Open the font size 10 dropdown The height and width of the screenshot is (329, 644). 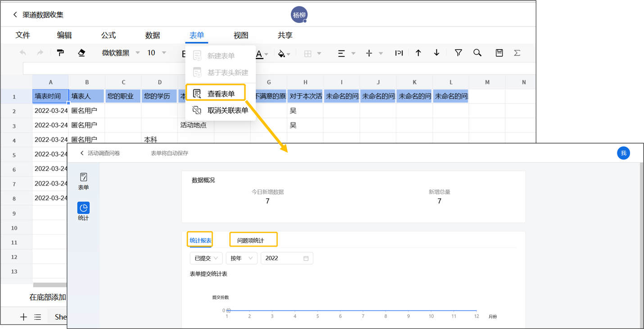[156, 53]
